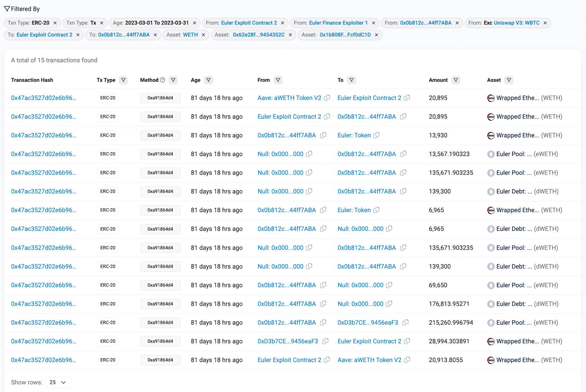This screenshot has width=586, height=392.
Task: Open Euler Exploit Contract 2 filter link in From chip
Action: pyautogui.click(x=249, y=23)
